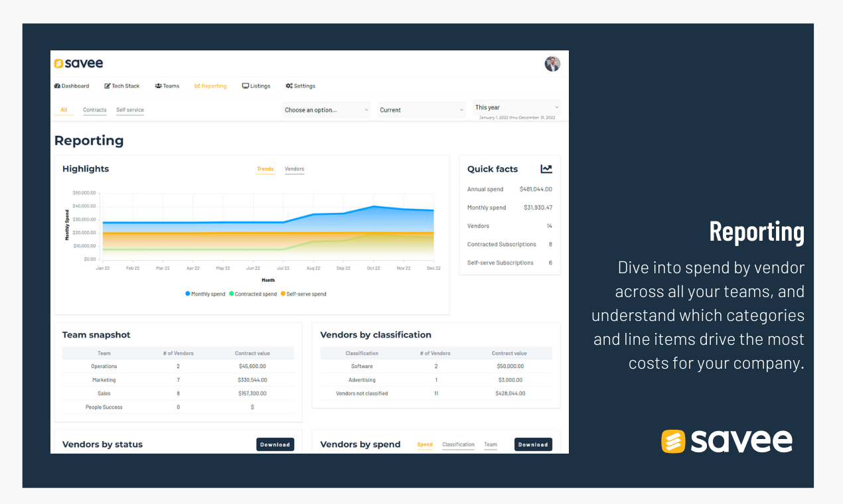Click the Sales team row
This screenshot has width=843, height=504.
(x=178, y=394)
